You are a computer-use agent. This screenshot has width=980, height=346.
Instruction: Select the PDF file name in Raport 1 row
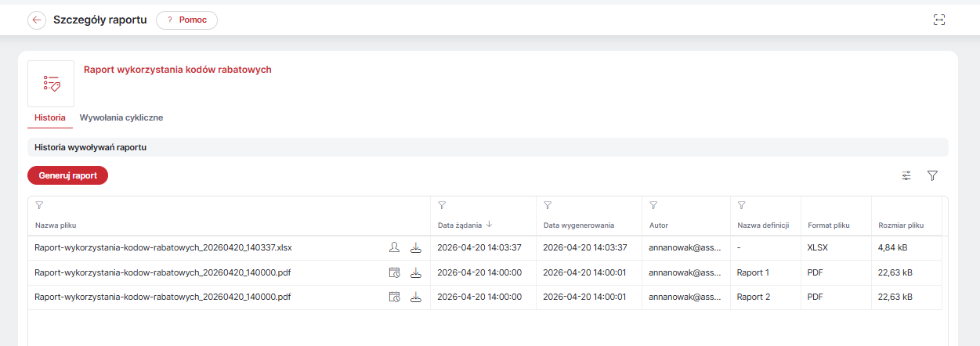click(163, 272)
